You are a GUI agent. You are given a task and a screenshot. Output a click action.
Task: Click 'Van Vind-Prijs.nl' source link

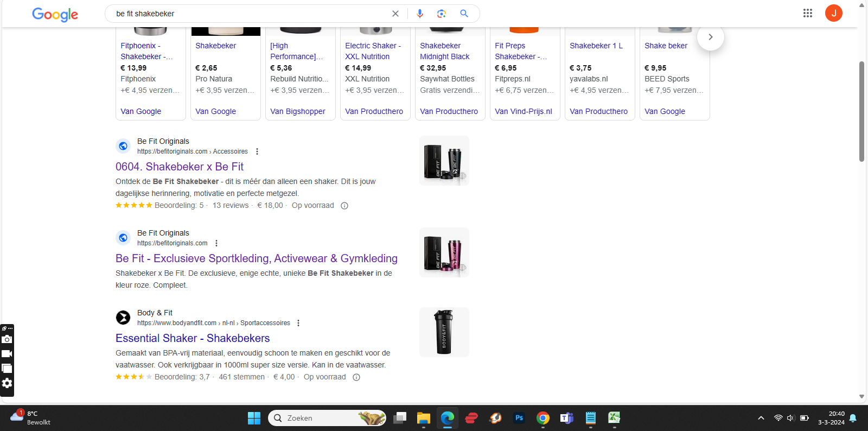[524, 111]
